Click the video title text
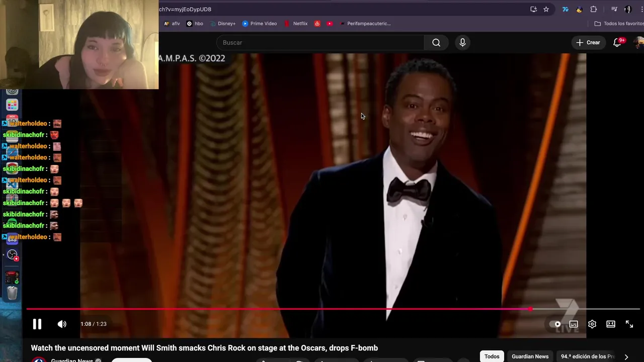 coord(204,348)
